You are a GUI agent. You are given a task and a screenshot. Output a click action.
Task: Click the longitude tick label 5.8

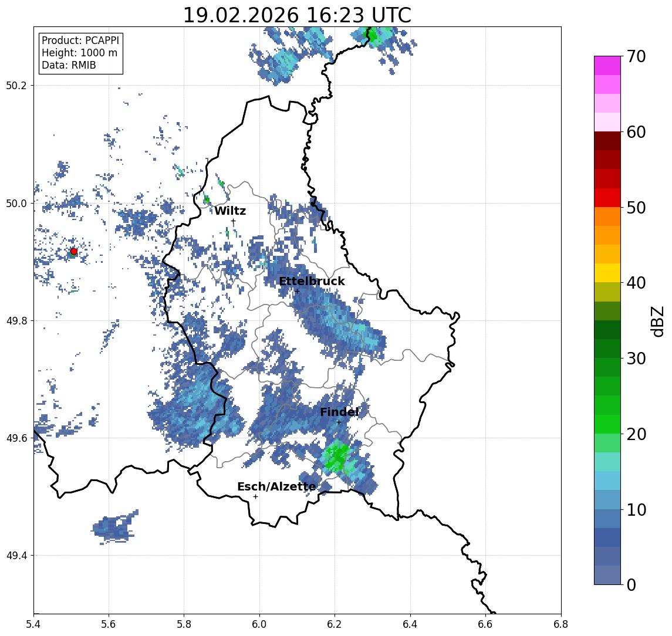(184, 624)
